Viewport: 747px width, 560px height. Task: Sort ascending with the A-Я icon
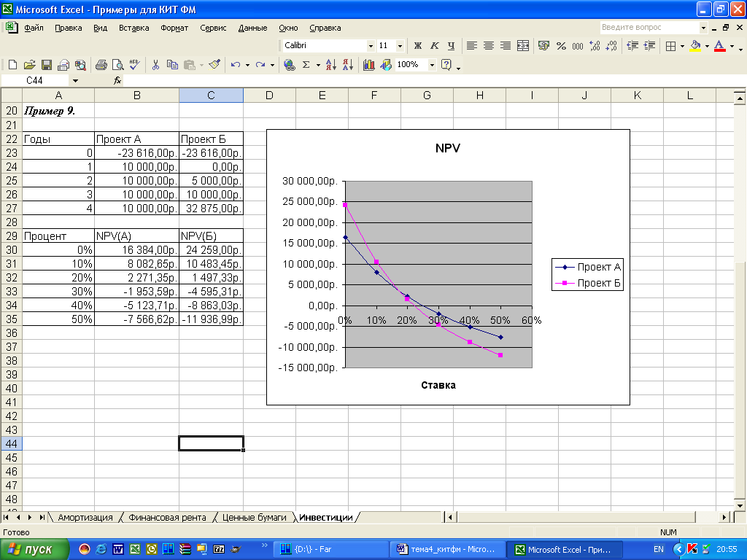click(x=331, y=65)
